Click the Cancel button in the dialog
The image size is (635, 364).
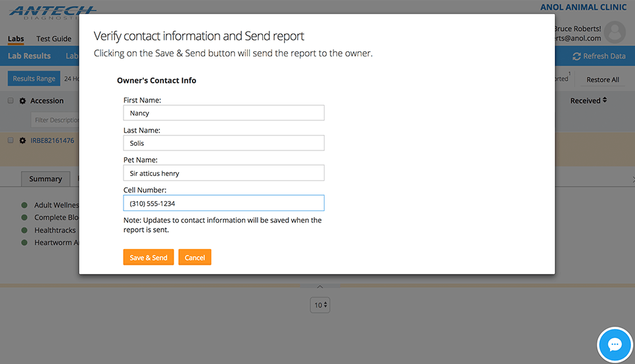(x=195, y=258)
